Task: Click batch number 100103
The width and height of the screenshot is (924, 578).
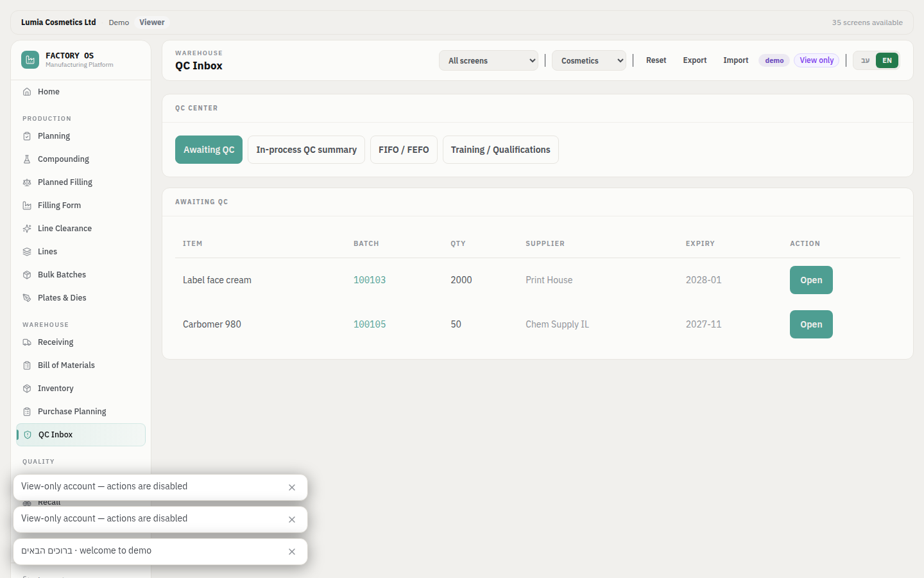Action: (x=370, y=280)
